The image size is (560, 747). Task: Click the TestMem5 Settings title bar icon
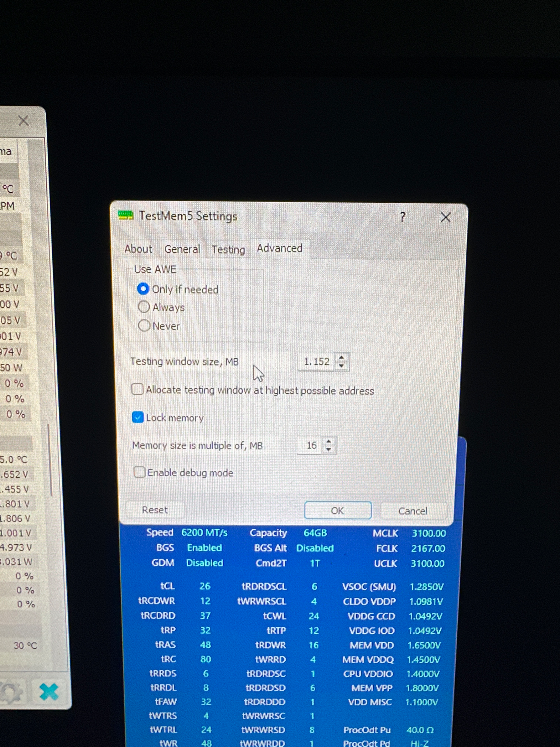[125, 215]
